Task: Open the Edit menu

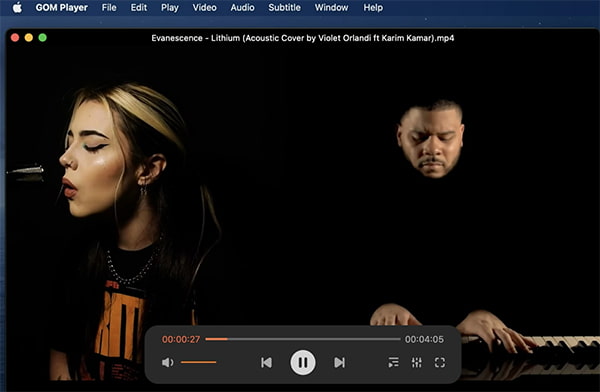Action: pos(139,8)
